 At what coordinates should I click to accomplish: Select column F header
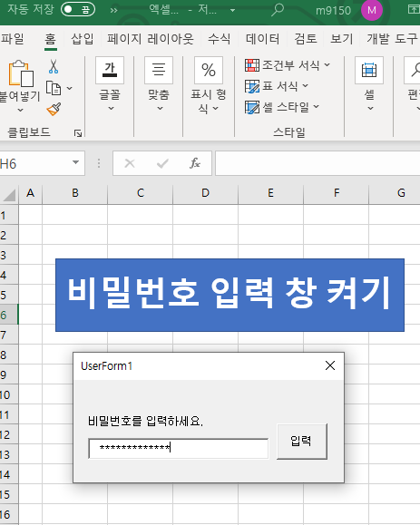click(x=337, y=193)
